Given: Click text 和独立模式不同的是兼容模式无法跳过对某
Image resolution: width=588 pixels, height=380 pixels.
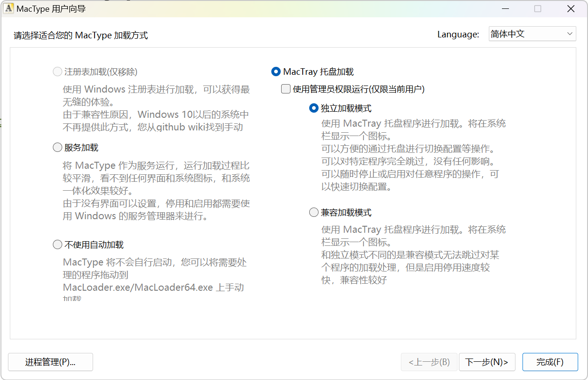Looking at the screenshot, I should pyautogui.click(x=410, y=255).
